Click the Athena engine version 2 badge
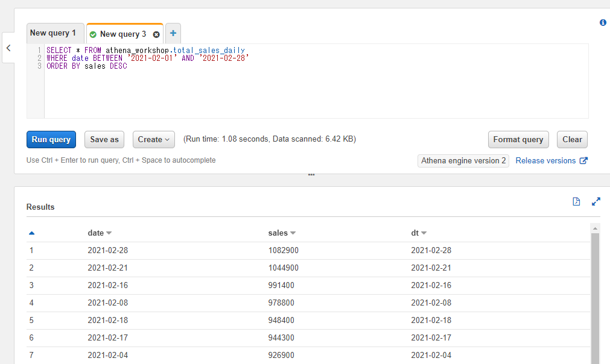This screenshot has width=610, height=364. 463,161
